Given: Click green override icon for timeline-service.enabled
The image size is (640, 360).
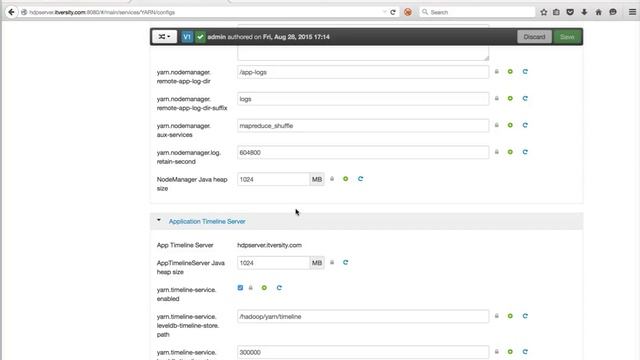Looking at the screenshot, I should tap(264, 288).
